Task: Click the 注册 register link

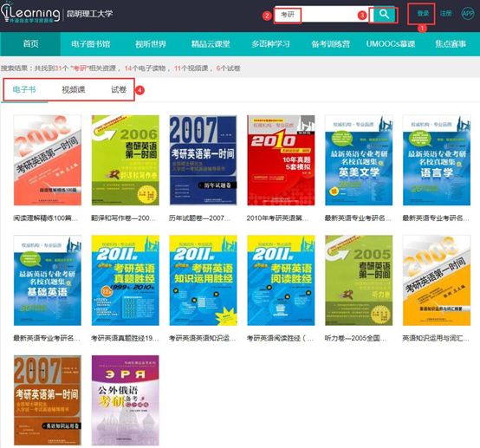Action: point(445,14)
